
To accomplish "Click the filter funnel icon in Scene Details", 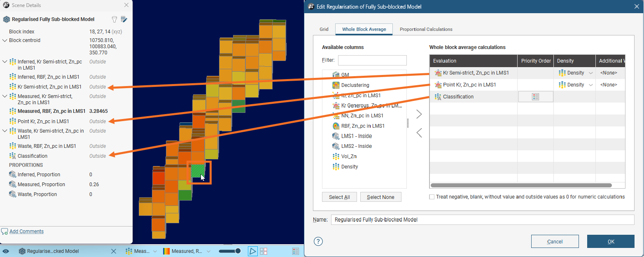I will pos(115,19).
